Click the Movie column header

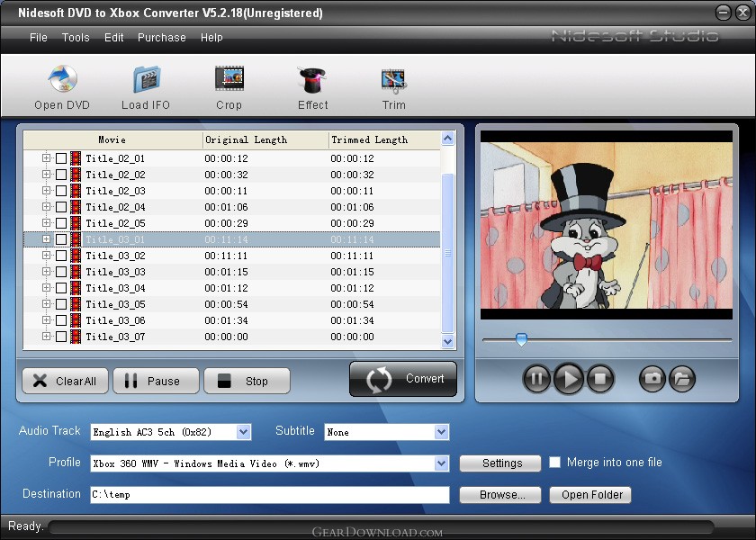pyautogui.click(x=112, y=139)
